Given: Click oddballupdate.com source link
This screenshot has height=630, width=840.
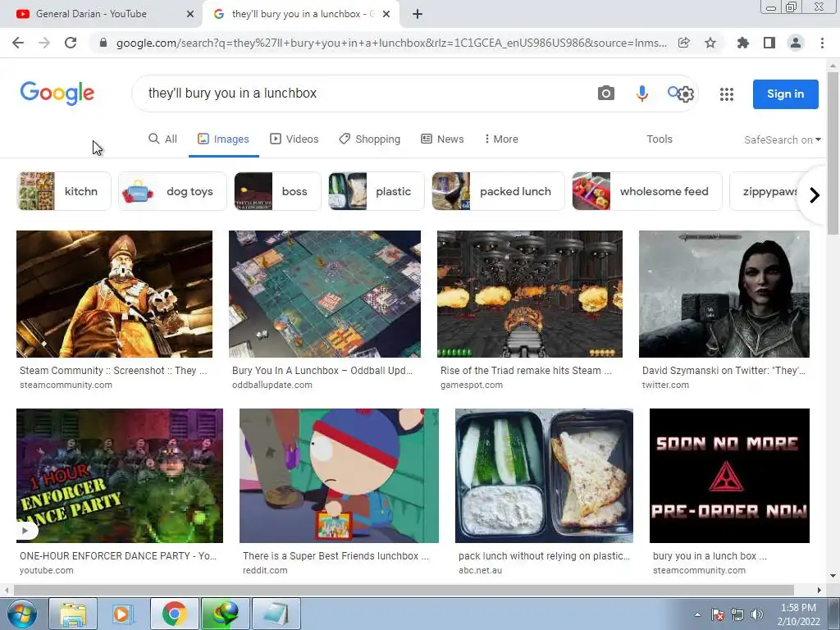Looking at the screenshot, I should point(272,385).
